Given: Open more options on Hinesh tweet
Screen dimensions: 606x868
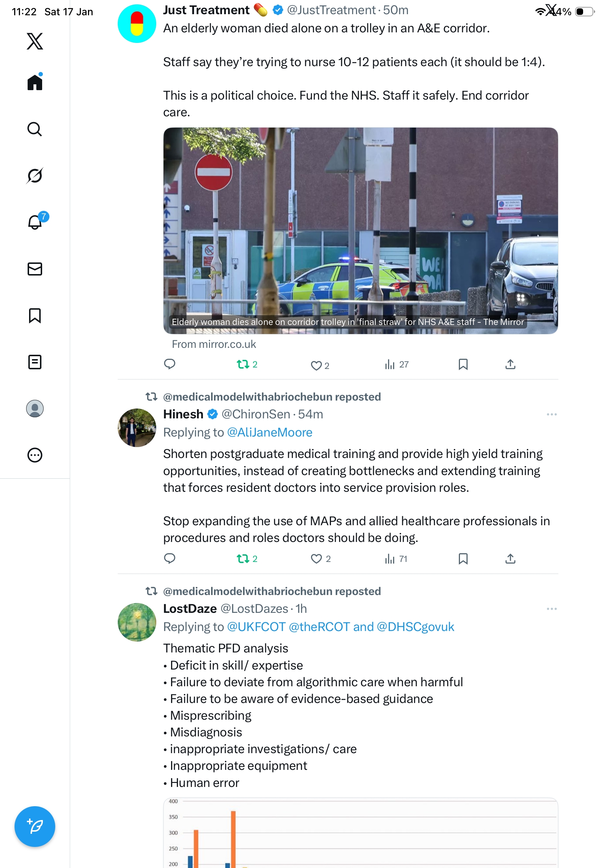Looking at the screenshot, I should 551,414.
